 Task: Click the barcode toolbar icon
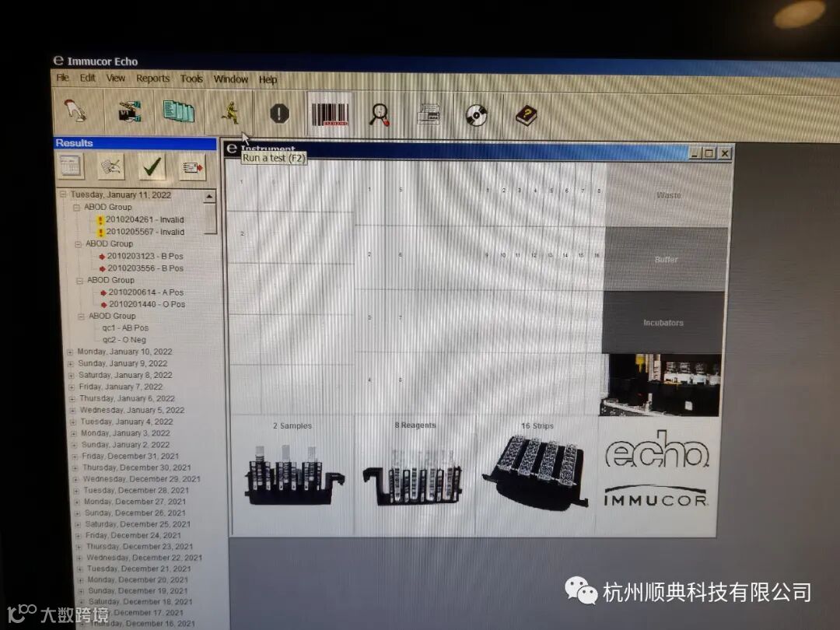(x=330, y=114)
